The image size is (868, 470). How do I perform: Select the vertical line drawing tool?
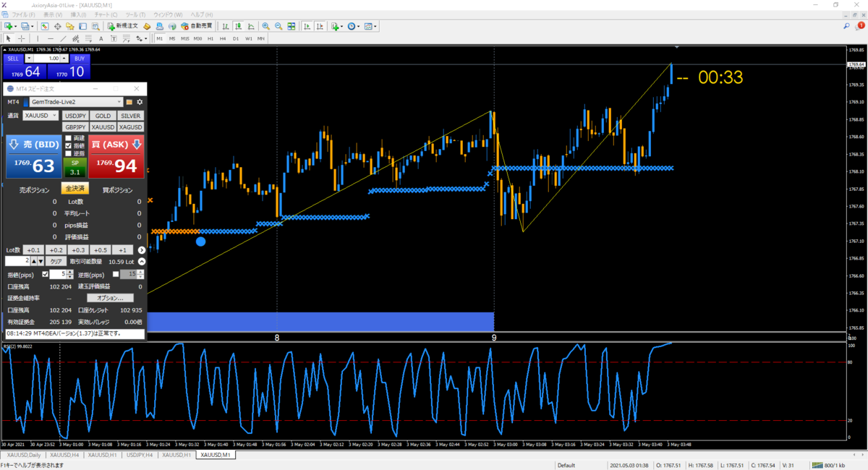(x=38, y=38)
